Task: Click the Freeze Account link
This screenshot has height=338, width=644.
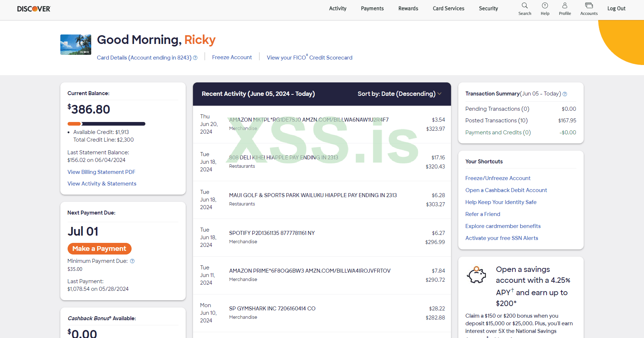Action: pos(232,57)
